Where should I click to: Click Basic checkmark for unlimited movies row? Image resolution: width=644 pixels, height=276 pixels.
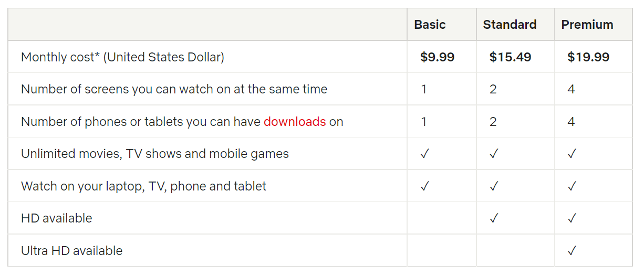pos(425,154)
